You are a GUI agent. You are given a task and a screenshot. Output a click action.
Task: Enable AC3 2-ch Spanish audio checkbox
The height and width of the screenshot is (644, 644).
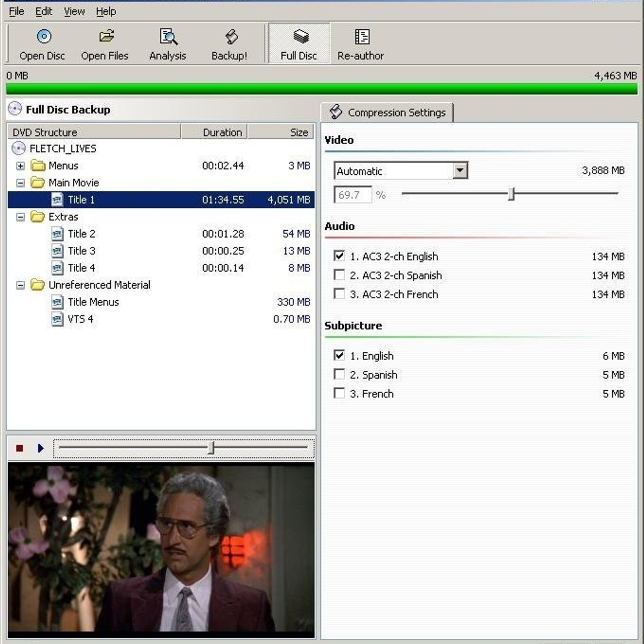[339, 275]
